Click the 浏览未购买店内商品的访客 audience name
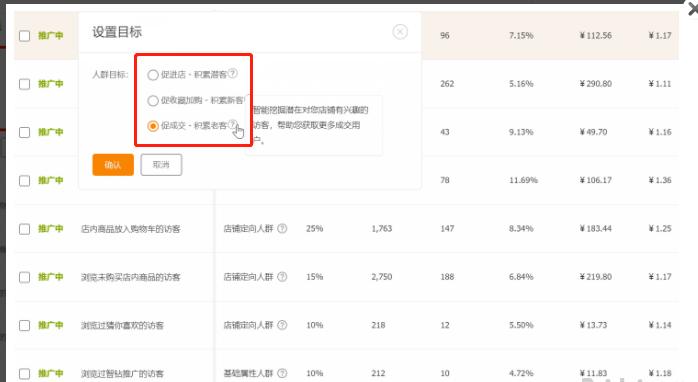The width and height of the screenshot is (698, 382). [130, 277]
